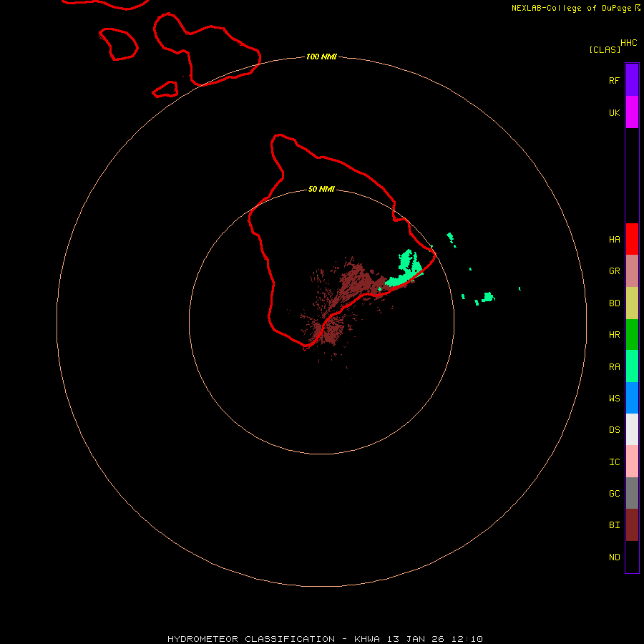The height and width of the screenshot is (644, 644).
Task: Click the HR dark green legend swatch
Action: [x=632, y=335]
